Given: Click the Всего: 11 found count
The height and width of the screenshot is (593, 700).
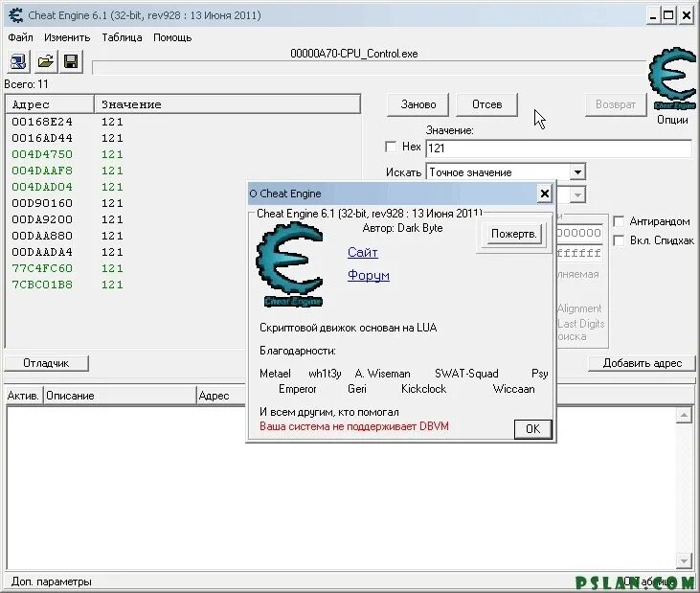Looking at the screenshot, I should 26,84.
